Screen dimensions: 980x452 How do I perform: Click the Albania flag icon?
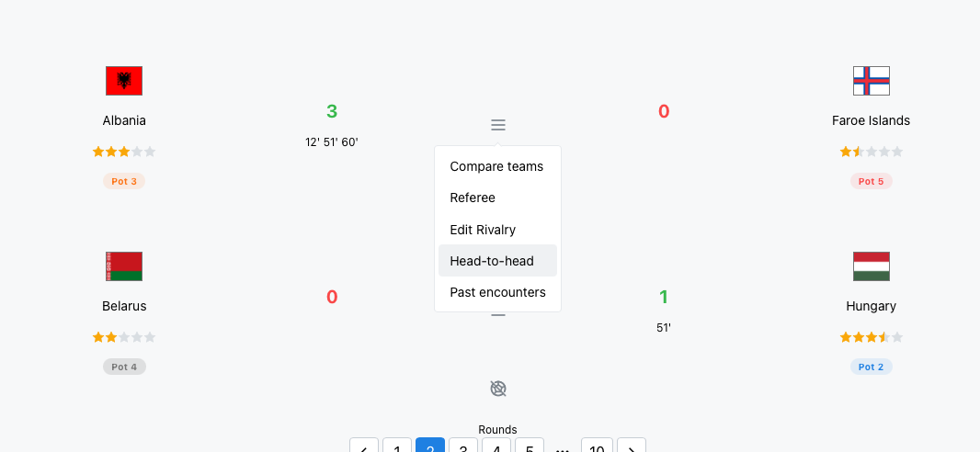[124, 81]
